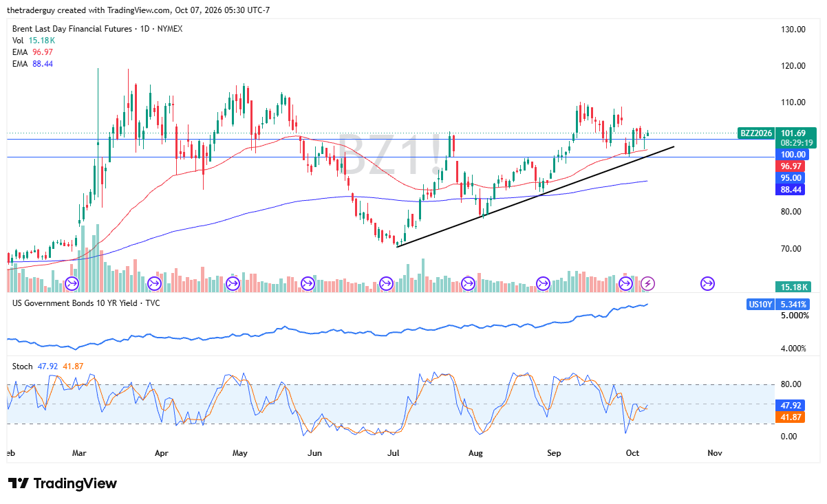
Task: Select the red EMA 96.97 legend entry
Action: (32, 52)
